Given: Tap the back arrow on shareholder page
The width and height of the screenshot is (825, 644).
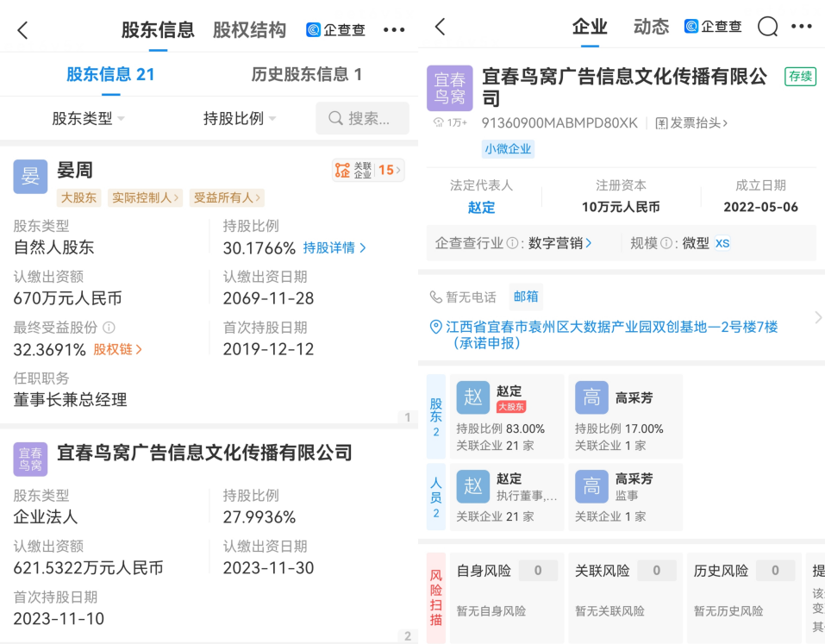Looking at the screenshot, I should click(x=23, y=30).
